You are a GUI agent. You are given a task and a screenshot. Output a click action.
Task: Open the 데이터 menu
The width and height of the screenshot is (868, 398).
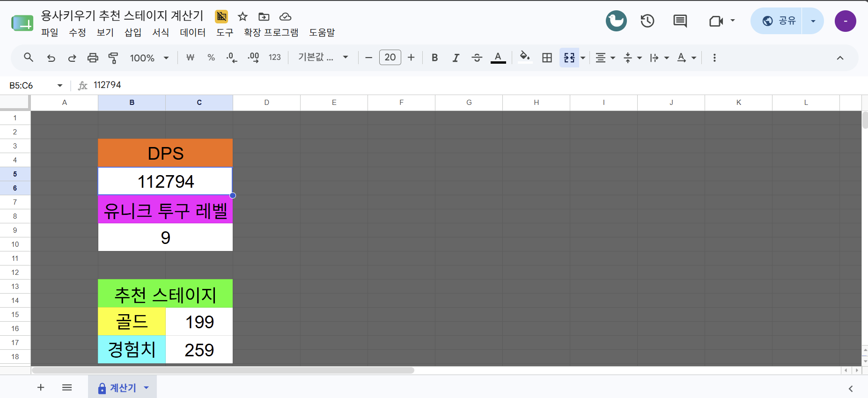tap(193, 32)
